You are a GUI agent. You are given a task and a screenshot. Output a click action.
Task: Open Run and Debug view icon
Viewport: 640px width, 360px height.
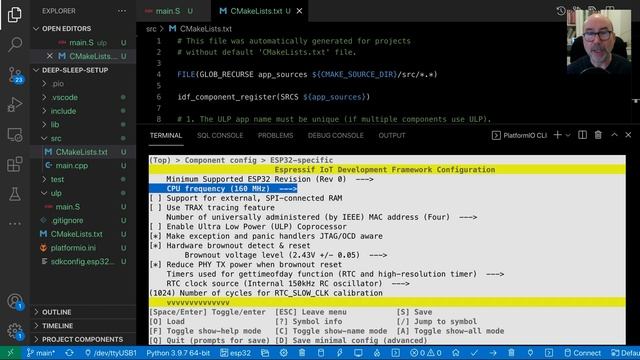(15, 104)
